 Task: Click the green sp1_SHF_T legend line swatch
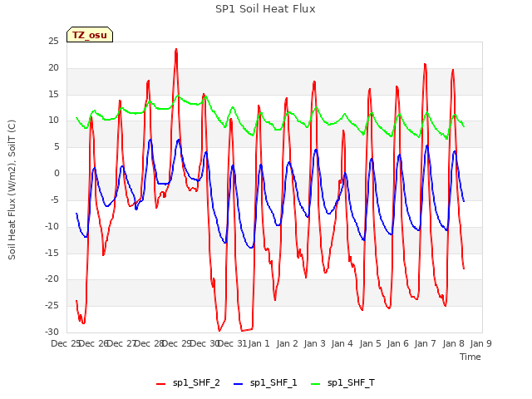pos(316,384)
